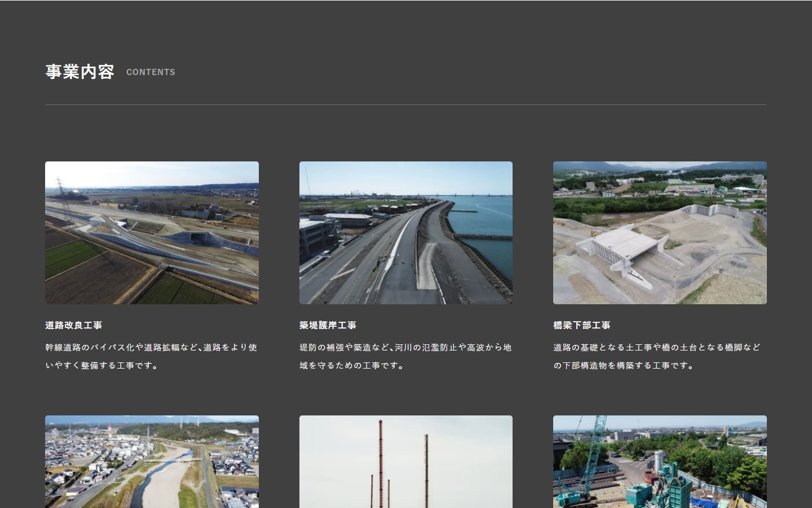Click the description starting 道路の基礎となる土工事
This screenshot has width=812, height=508.
coord(657,356)
